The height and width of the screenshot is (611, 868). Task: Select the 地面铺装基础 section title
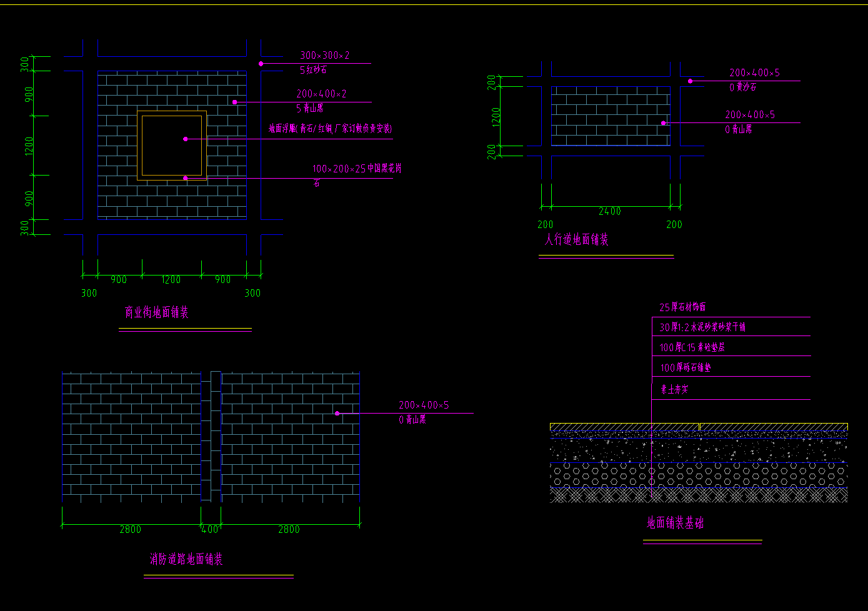675,523
